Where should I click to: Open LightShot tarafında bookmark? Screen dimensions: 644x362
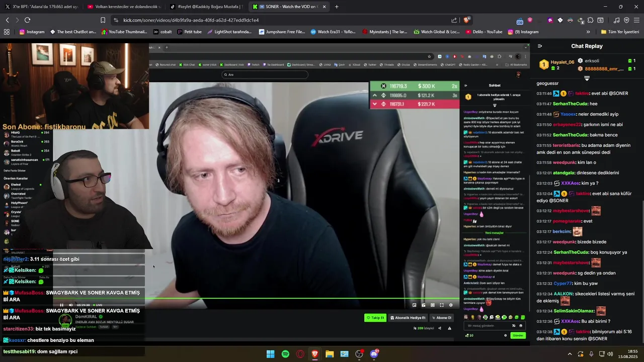pos(229,32)
